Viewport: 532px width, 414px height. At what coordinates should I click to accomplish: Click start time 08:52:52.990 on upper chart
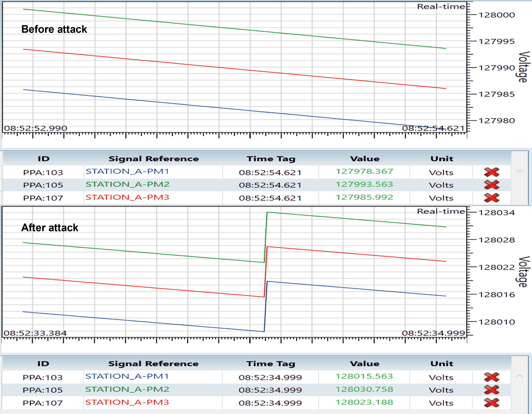36,129
